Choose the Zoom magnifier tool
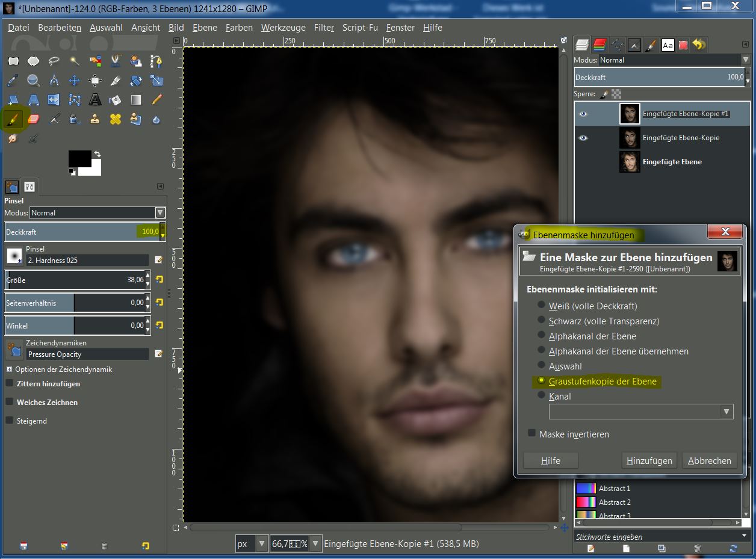This screenshot has height=559, width=756. point(34,81)
